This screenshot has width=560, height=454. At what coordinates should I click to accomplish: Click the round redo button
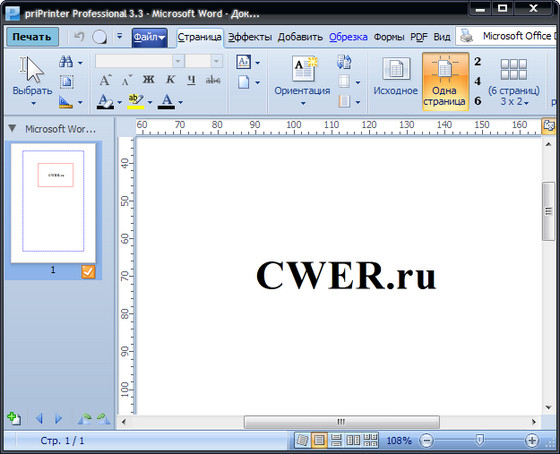click(x=99, y=37)
